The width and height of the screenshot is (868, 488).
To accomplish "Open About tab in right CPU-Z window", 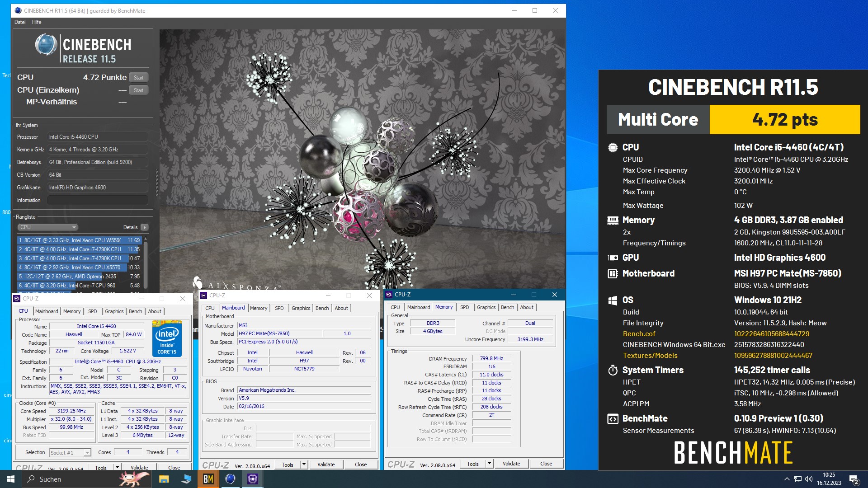I will [526, 307].
